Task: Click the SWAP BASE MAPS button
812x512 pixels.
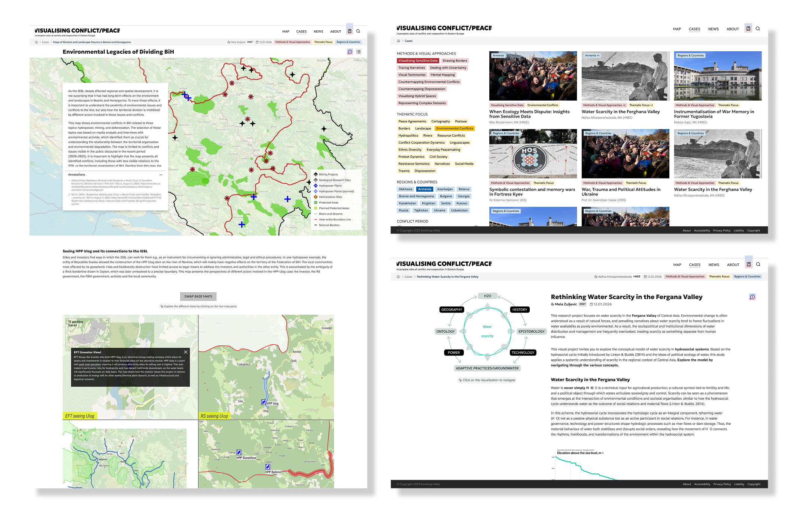Action: point(198,296)
